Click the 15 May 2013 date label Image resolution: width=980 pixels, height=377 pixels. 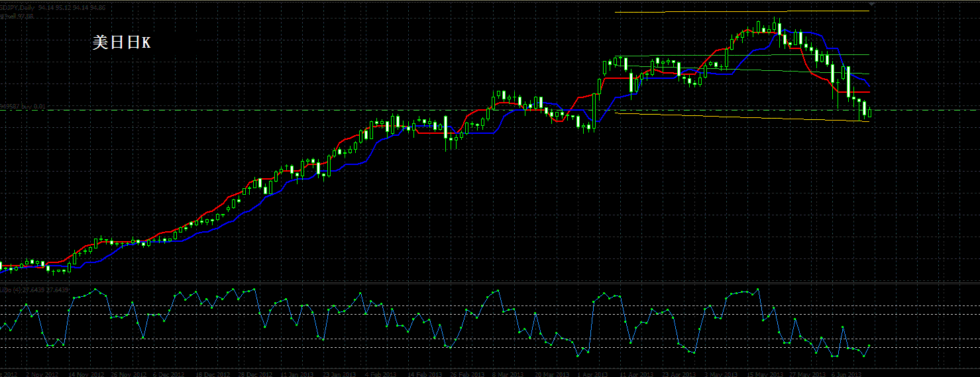click(765, 374)
